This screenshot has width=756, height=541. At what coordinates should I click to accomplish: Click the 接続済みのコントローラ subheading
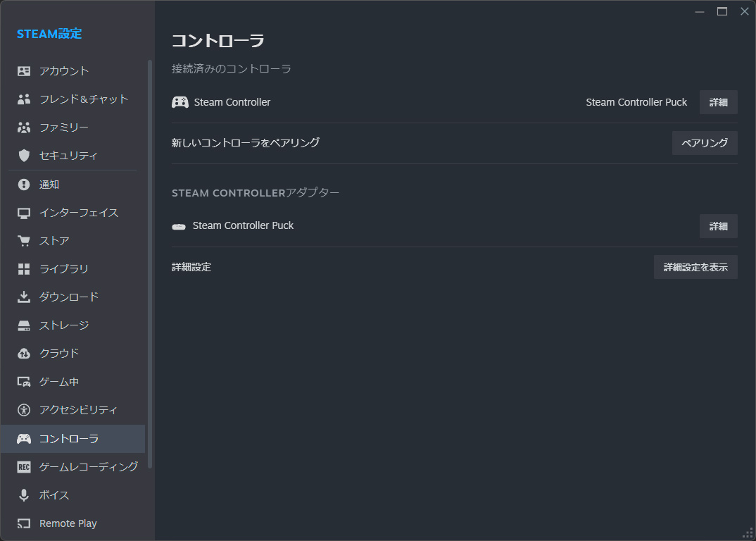(x=232, y=69)
